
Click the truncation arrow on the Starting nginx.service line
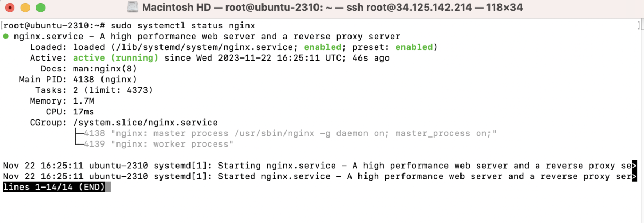[634, 166]
